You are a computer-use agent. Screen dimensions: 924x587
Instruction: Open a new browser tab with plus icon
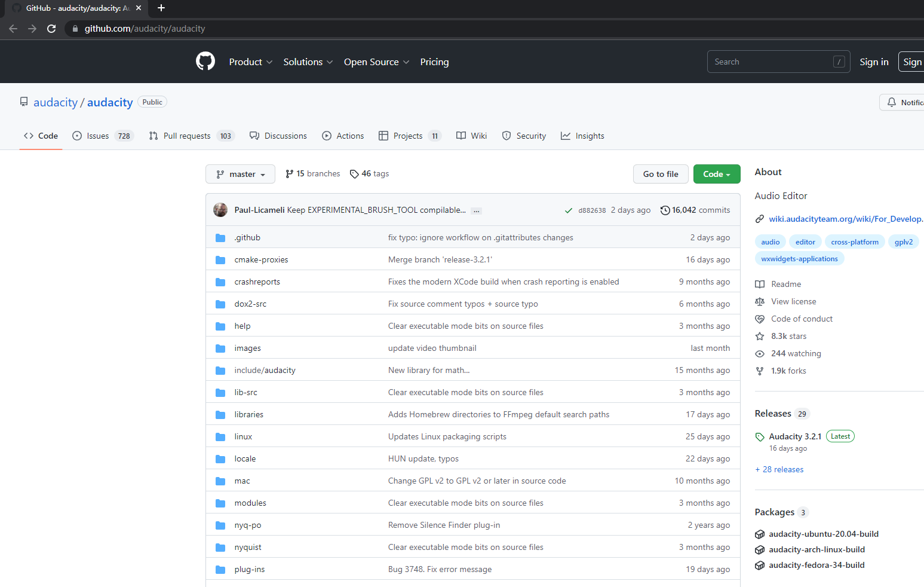tap(161, 8)
